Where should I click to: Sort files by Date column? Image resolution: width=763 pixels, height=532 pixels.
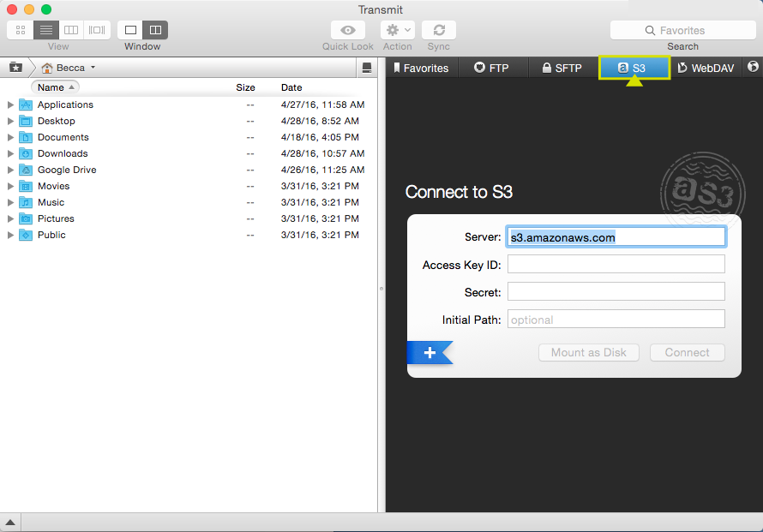click(291, 87)
